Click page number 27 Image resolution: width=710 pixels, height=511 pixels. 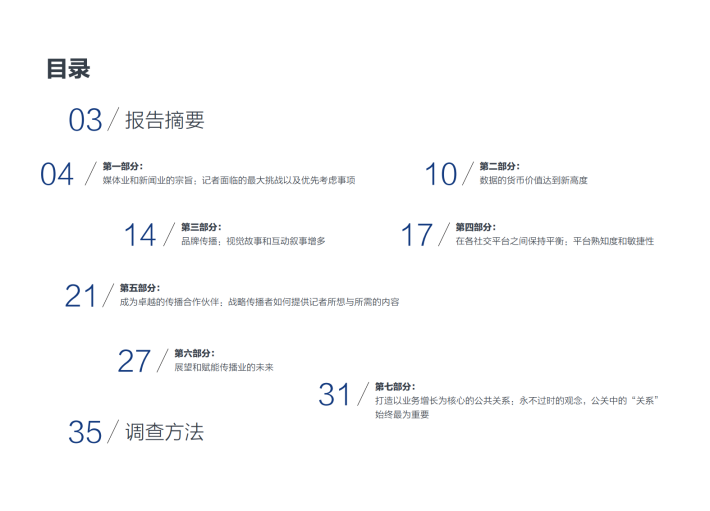(134, 361)
